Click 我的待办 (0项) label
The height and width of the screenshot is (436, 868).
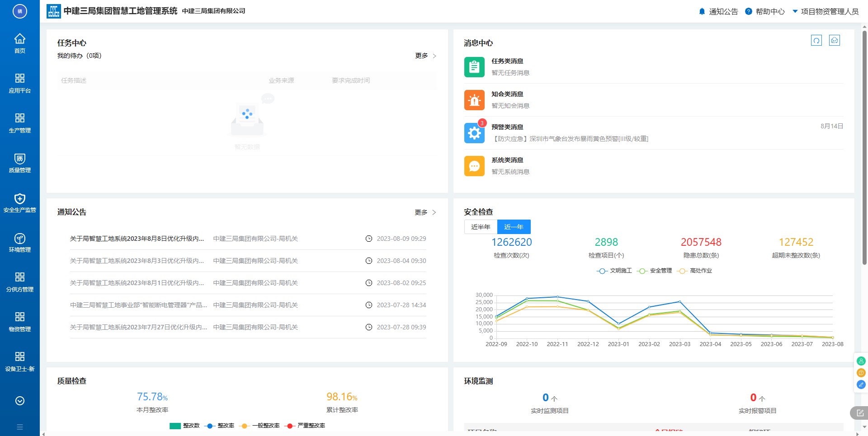tap(80, 56)
